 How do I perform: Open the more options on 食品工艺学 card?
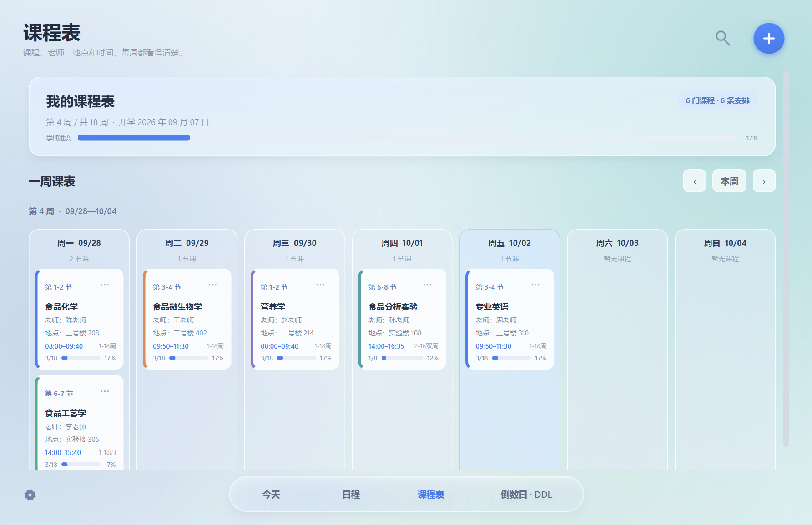pyautogui.click(x=105, y=391)
